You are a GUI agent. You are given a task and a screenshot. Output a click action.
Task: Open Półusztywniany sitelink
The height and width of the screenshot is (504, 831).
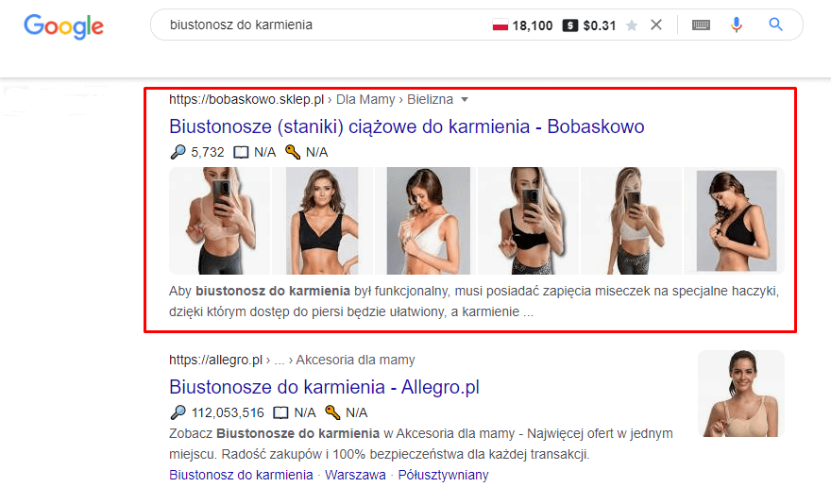443,475
